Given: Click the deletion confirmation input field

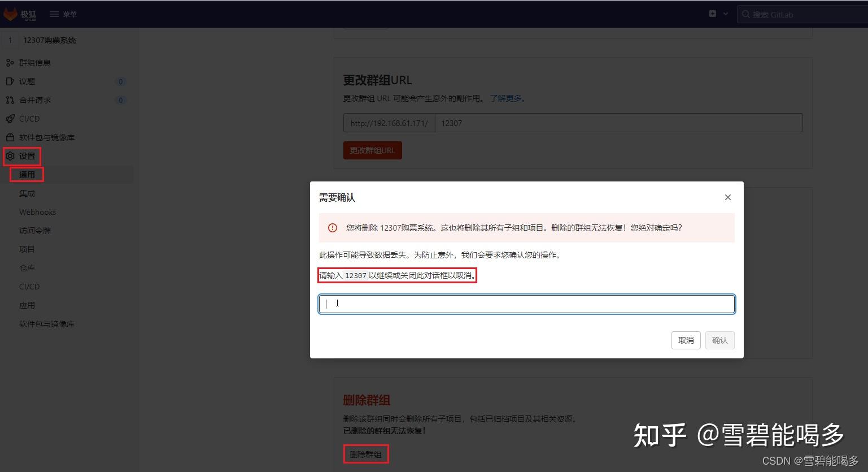Looking at the screenshot, I should 525,304.
